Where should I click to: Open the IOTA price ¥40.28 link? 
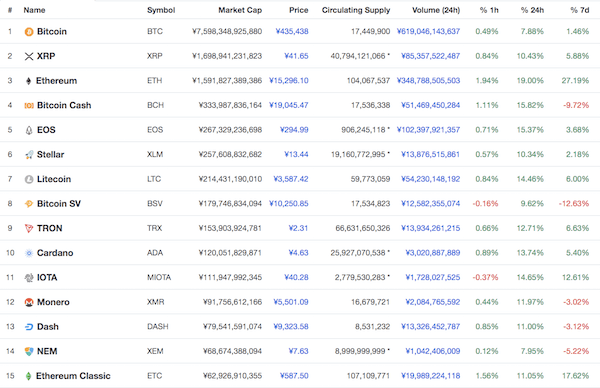pyautogui.click(x=296, y=277)
